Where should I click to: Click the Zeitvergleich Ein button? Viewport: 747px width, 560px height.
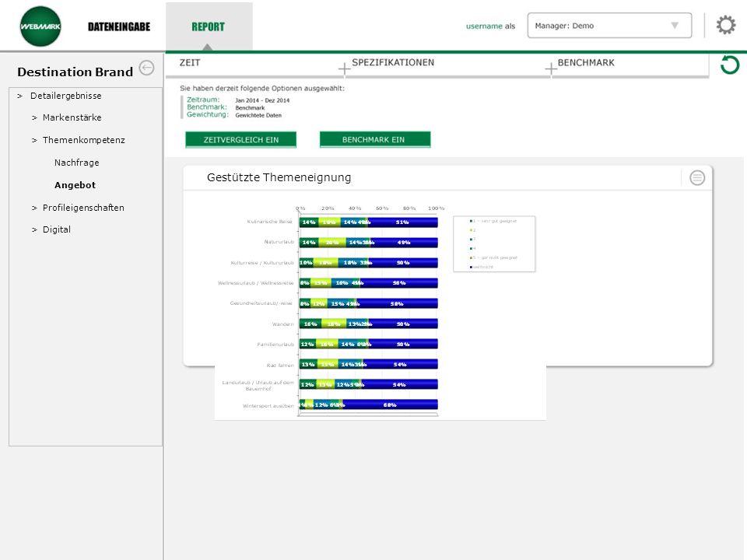click(241, 139)
